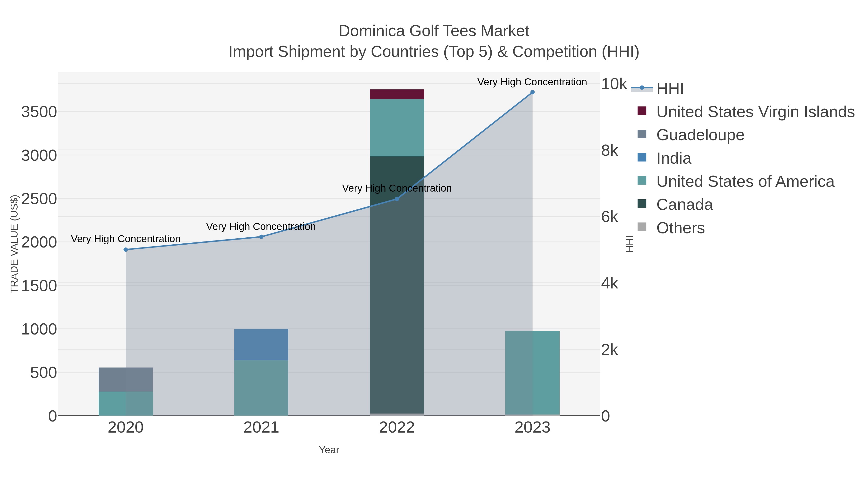Toggle the HHI legend entry
The width and height of the screenshot is (868, 488).
pos(670,89)
